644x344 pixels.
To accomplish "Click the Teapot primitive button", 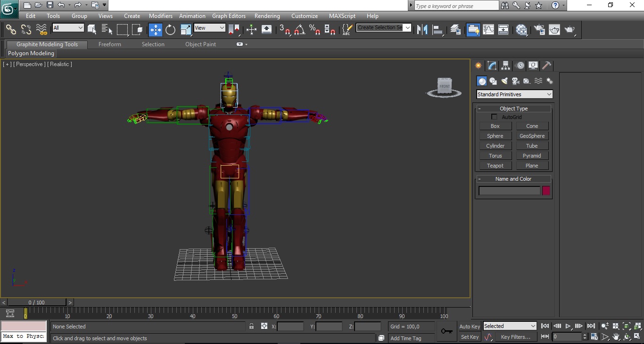I will [495, 166].
